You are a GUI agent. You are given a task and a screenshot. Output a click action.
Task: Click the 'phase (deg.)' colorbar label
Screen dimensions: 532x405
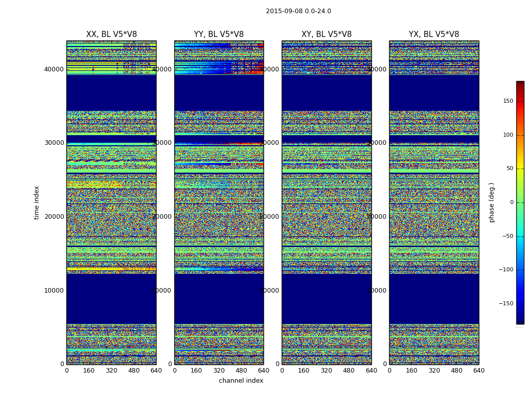[x=491, y=202]
